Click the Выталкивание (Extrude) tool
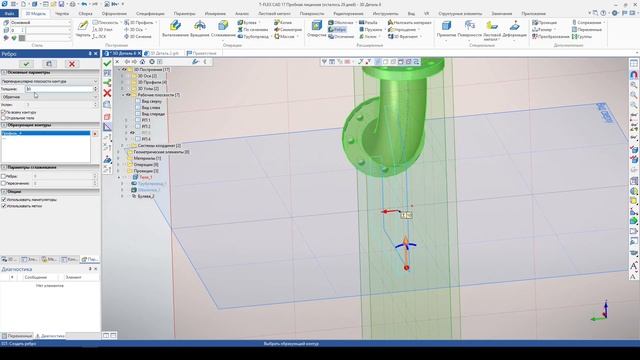 tap(175, 29)
